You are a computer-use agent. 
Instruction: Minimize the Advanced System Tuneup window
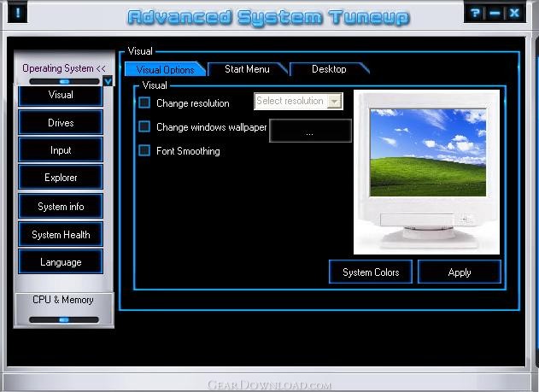(x=495, y=13)
